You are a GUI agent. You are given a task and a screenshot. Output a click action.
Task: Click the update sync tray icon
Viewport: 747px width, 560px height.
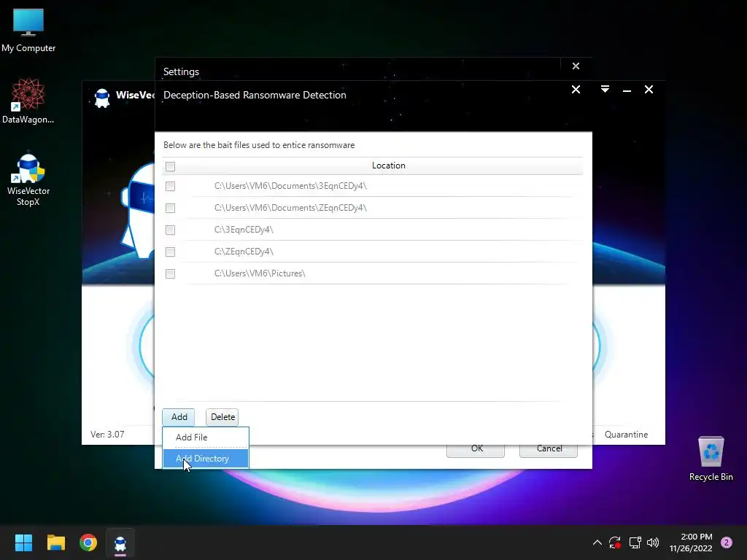(615, 542)
